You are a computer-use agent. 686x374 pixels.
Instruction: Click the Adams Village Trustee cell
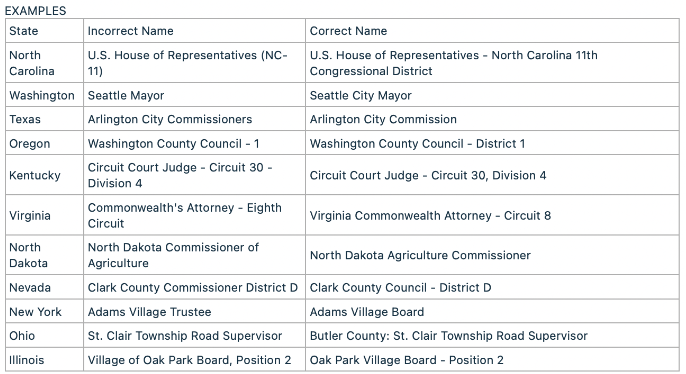[194, 311]
